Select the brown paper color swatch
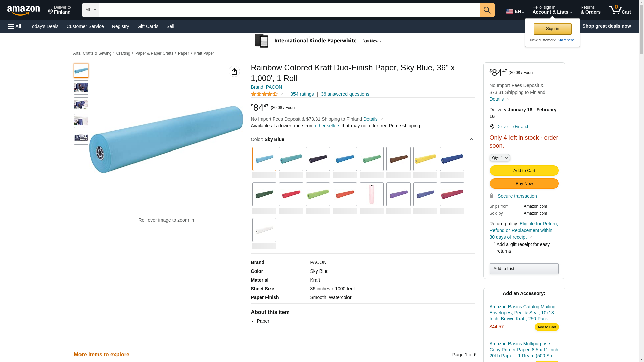 pos(398,159)
